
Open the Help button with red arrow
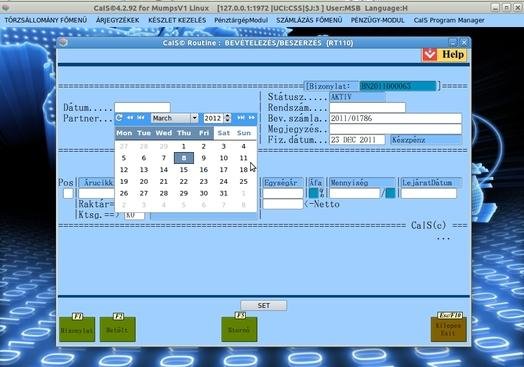tap(445, 54)
